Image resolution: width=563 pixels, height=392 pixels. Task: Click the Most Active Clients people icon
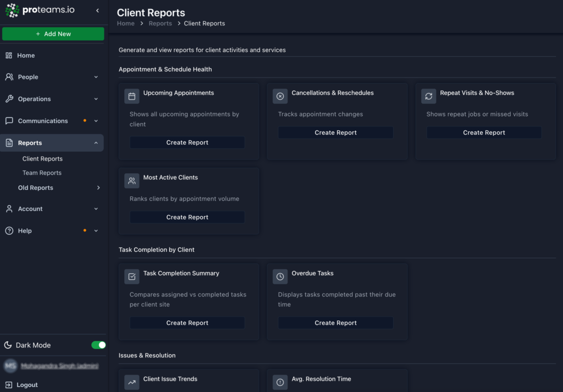tap(131, 180)
